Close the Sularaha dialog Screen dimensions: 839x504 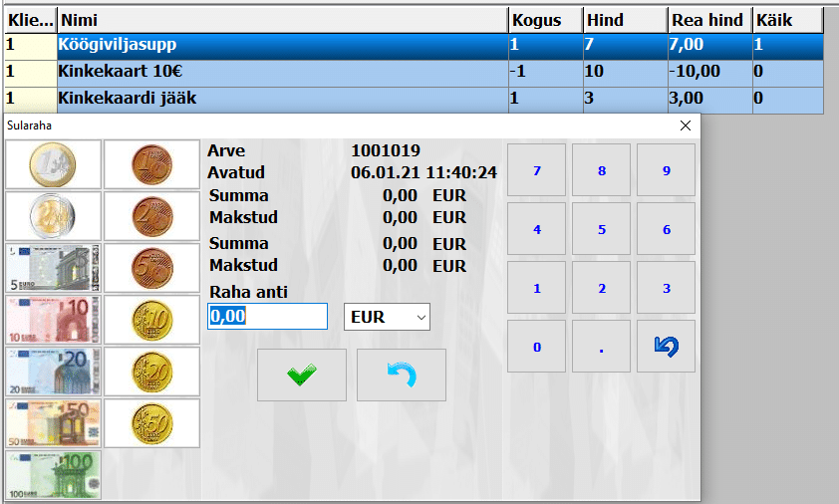click(x=685, y=126)
